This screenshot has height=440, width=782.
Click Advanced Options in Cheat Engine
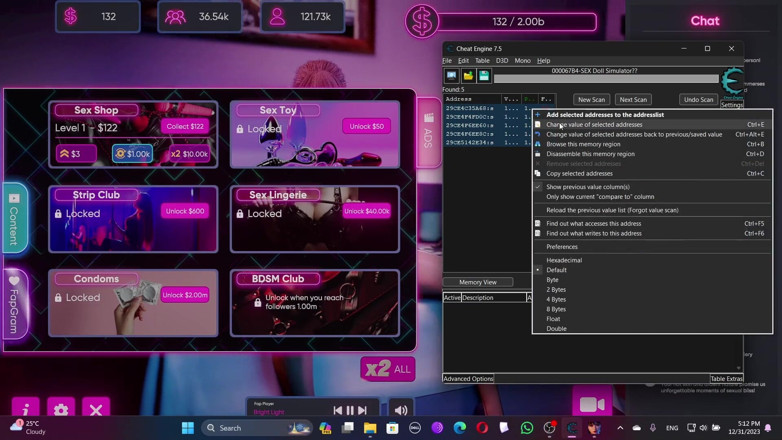[468, 379]
